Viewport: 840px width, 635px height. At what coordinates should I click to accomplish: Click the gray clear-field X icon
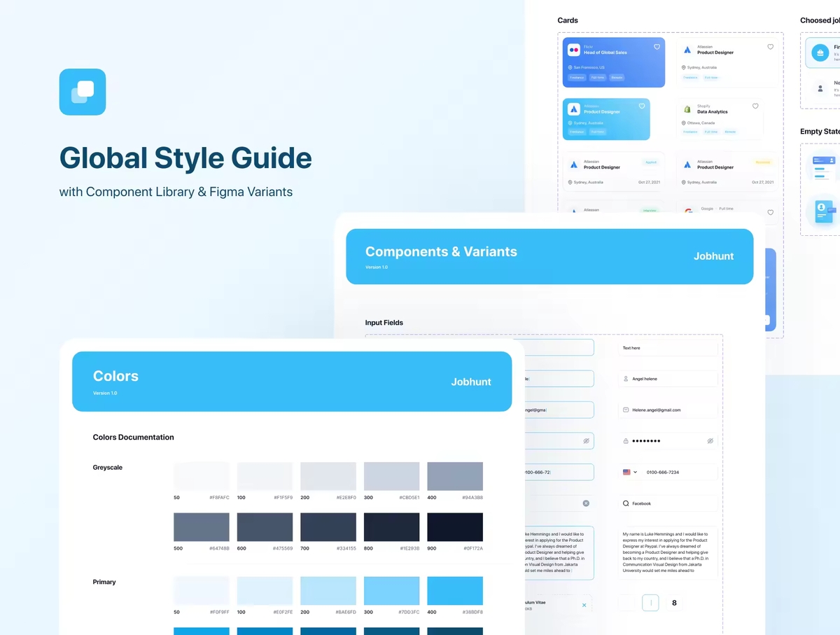click(x=586, y=503)
